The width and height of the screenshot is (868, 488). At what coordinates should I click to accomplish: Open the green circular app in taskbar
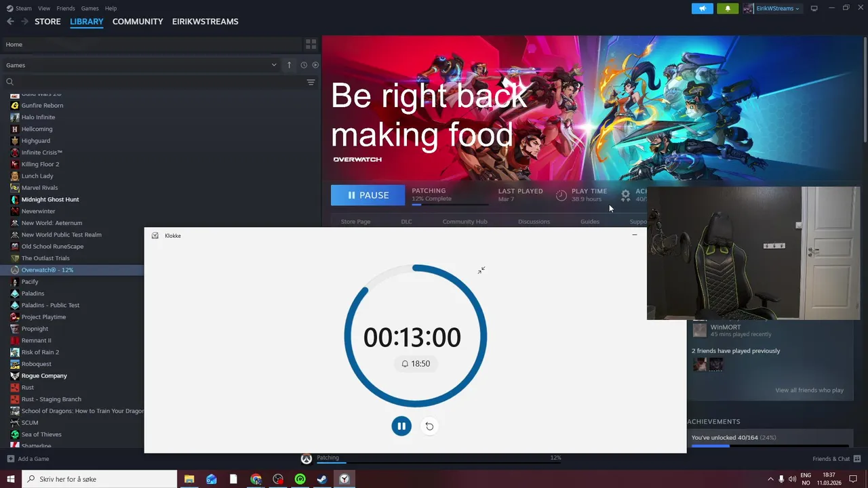click(300, 479)
